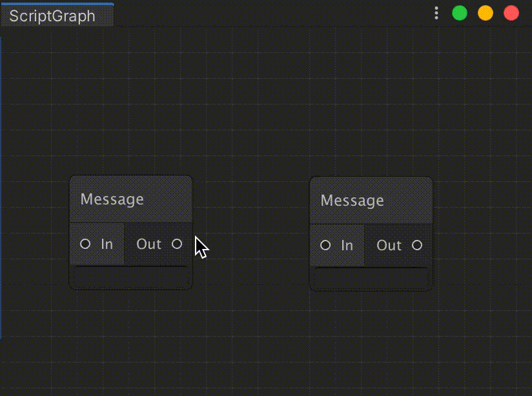Click the "Out" label on right node
This screenshot has width=532, height=396.
389,246
